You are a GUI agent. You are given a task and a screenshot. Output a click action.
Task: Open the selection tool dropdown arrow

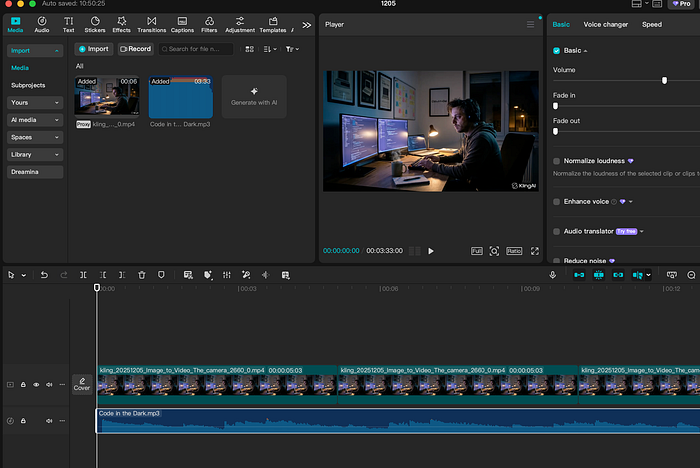[x=22, y=275]
